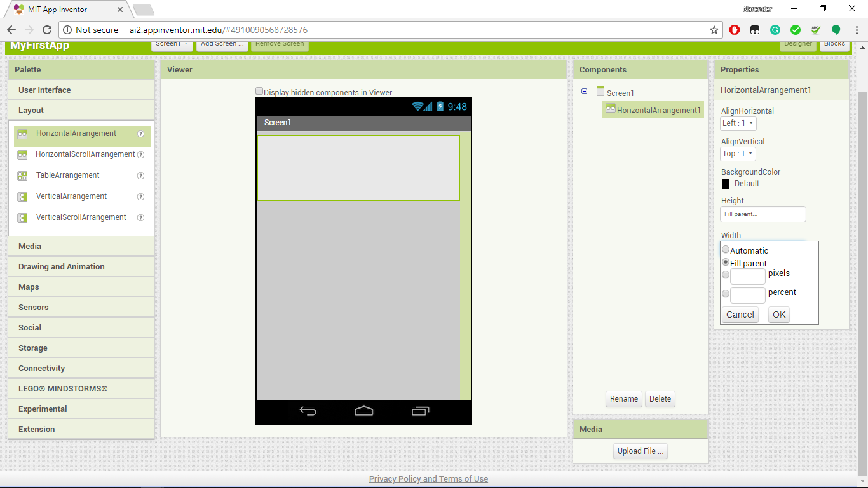Select the Fill parent width option
The height and width of the screenshot is (488, 868).
pyautogui.click(x=726, y=262)
